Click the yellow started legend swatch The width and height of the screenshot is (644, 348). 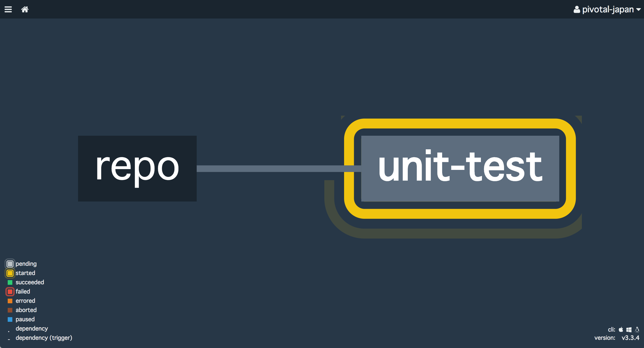point(10,273)
